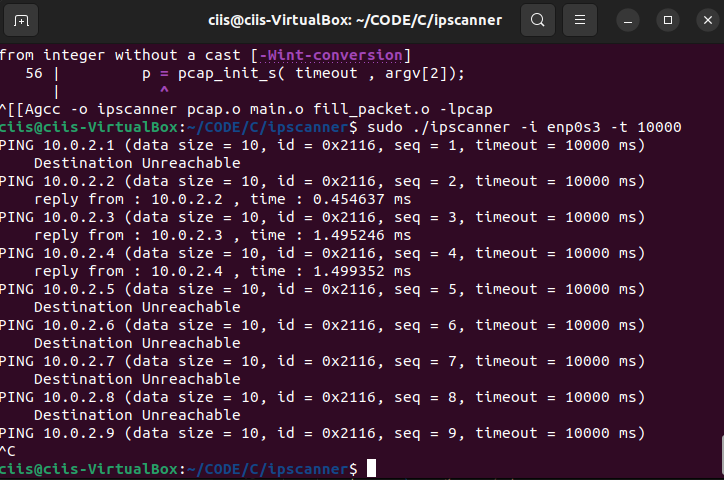
Task: Click the PING 10.0.2.1 line
Action: [x=322, y=145]
